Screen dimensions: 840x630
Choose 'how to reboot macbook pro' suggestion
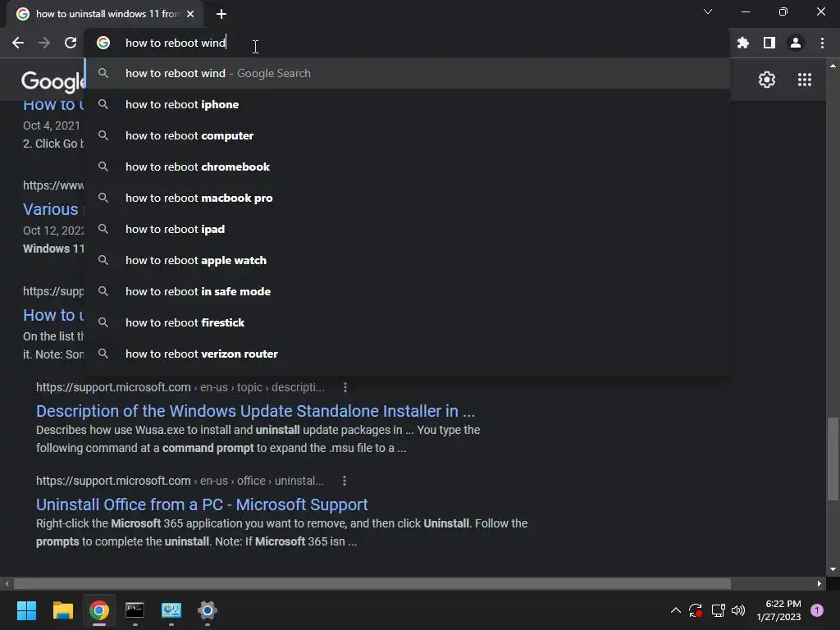click(x=407, y=198)
